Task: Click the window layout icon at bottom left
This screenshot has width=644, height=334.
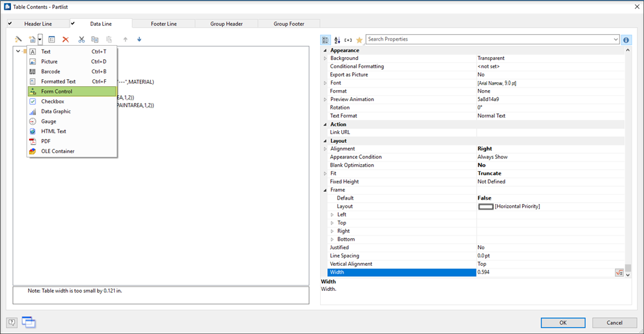Action: click(29, 322)
